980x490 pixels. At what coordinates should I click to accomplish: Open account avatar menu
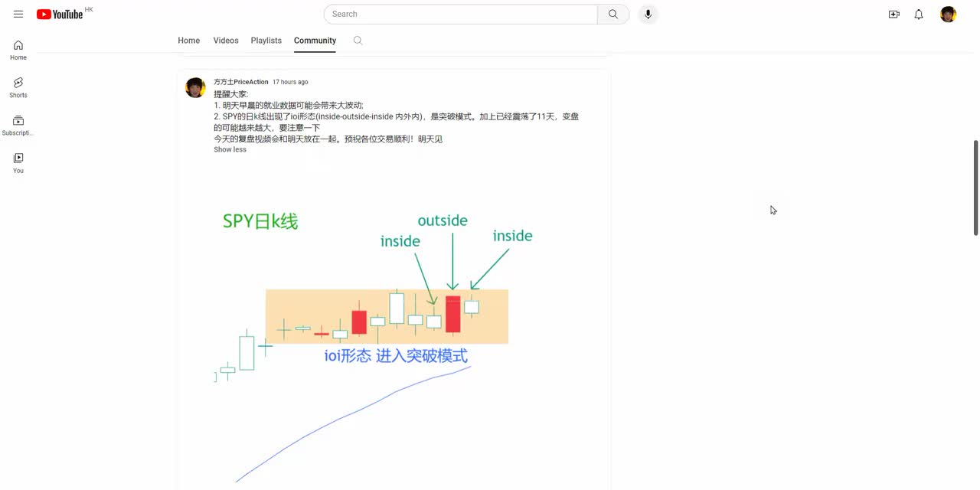pos(948,14)
